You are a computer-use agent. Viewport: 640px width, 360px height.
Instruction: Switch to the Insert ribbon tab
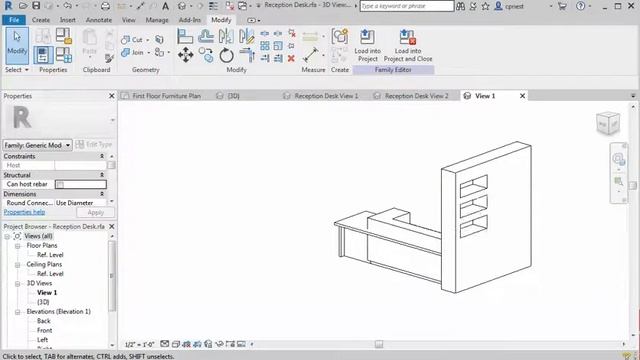(67, 20)
